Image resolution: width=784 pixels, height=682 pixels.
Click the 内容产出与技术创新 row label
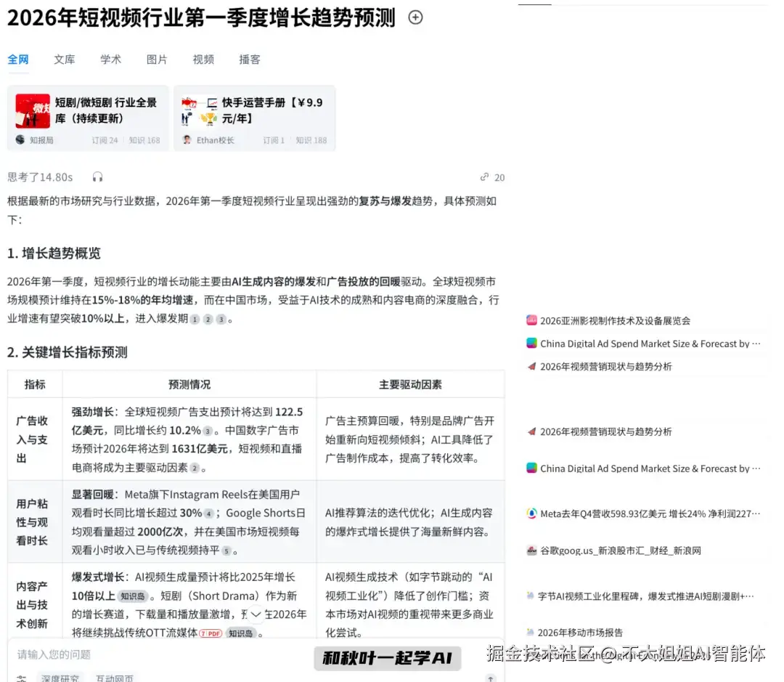pos(32,605)
